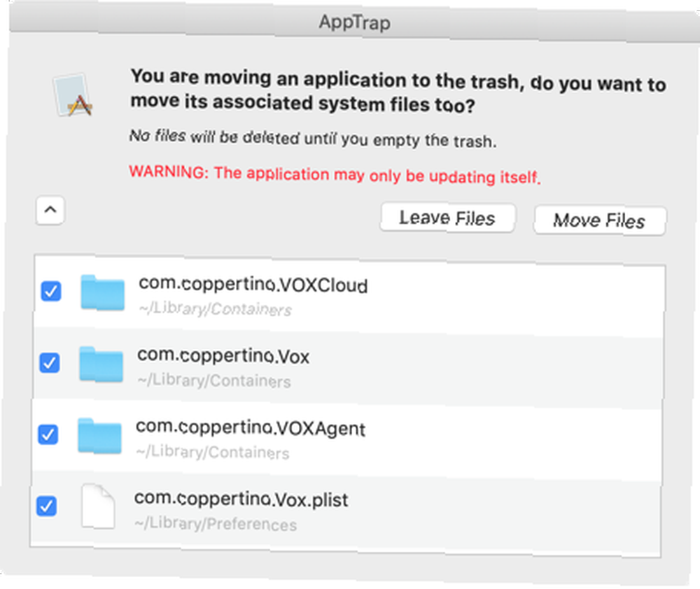Collapse the file list with the chevron button

coord(50,210)
